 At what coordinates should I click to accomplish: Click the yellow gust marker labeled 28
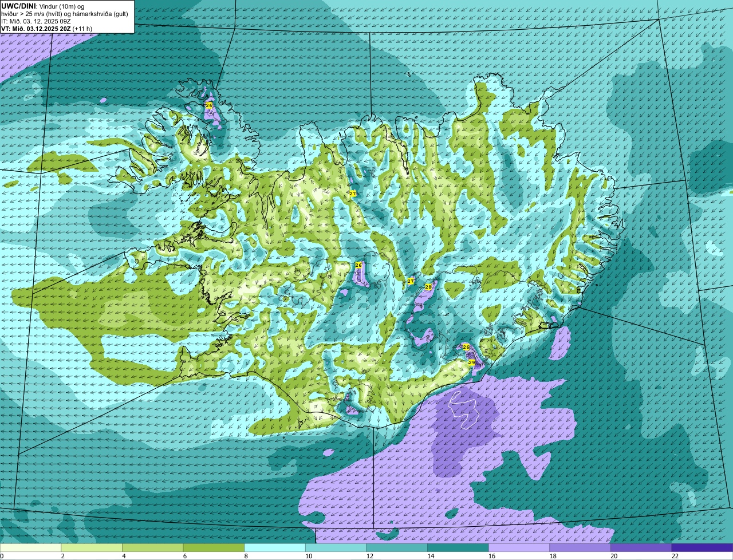click(428, 287)
